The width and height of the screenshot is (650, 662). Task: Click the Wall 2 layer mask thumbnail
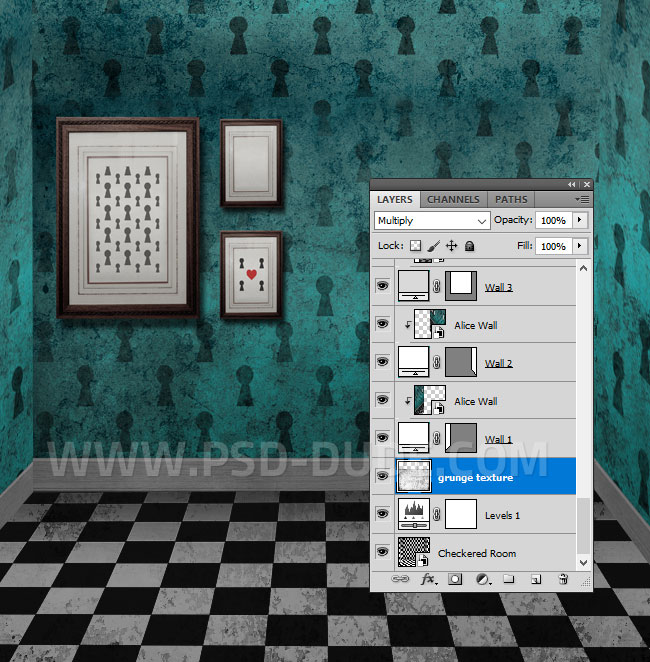[461, 362]
